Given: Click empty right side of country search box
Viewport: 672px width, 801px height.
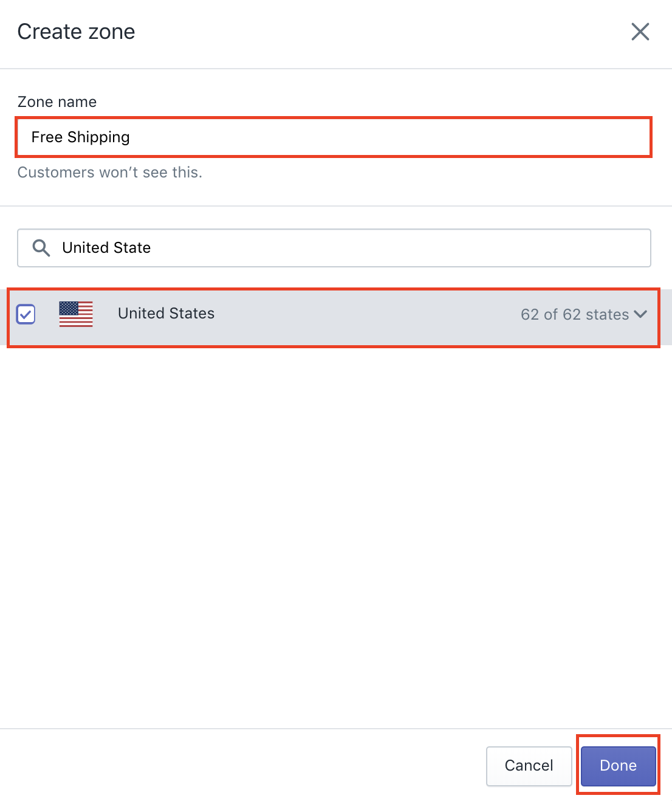Looking at the screenshot, I should (x=425, y=248).
